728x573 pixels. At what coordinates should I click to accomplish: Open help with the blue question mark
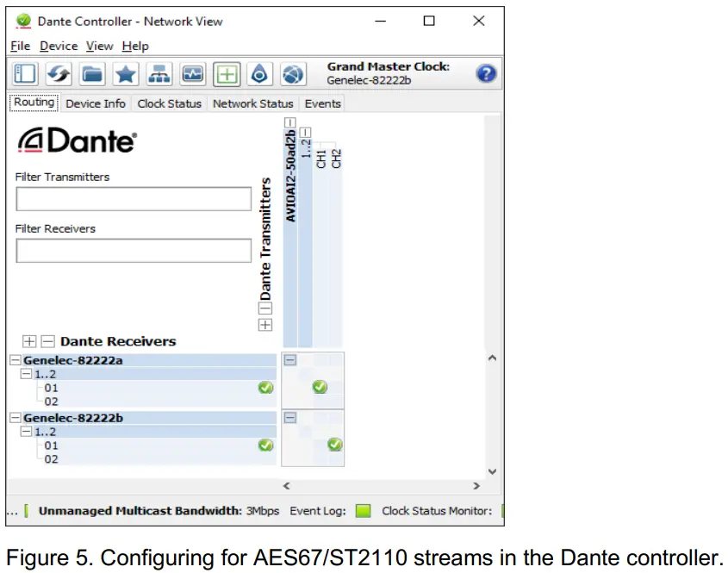pyautogui.click(x=486, y=73)
